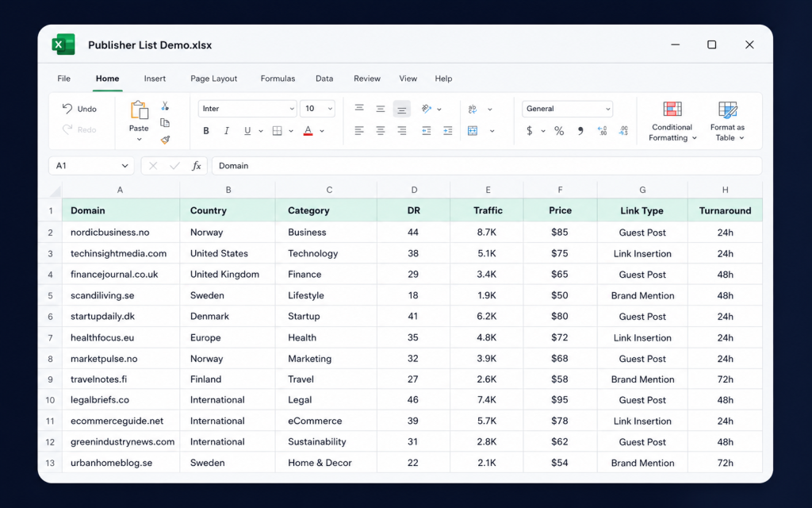Toggle Bold formatting
The height and width of the screenshot is (508, 812).
pyautogui.click(x=206, y=131)
